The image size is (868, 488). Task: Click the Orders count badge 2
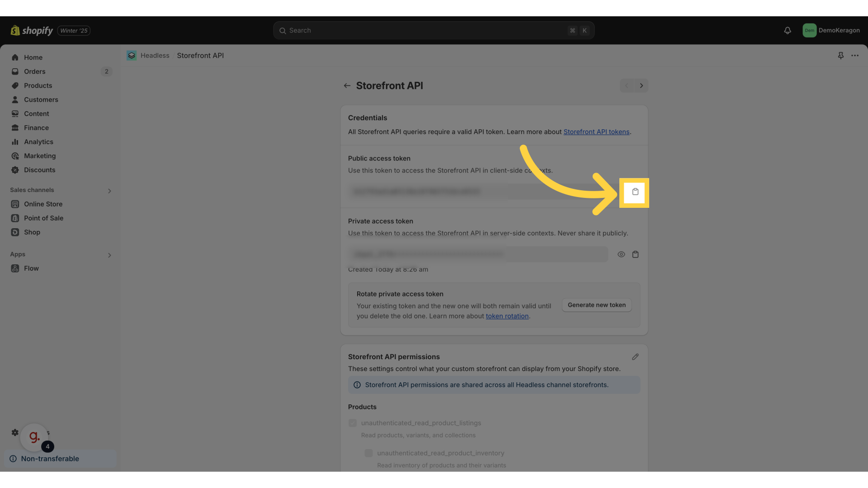pos(106,71)
